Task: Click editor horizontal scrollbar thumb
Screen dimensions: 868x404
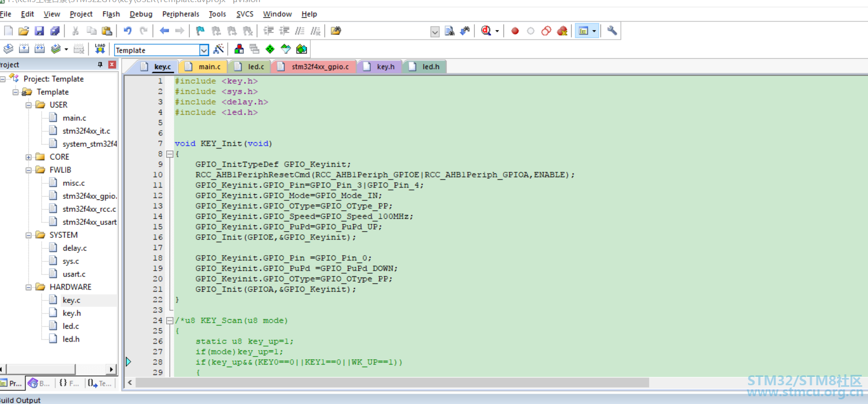Action: pos(393,383)
